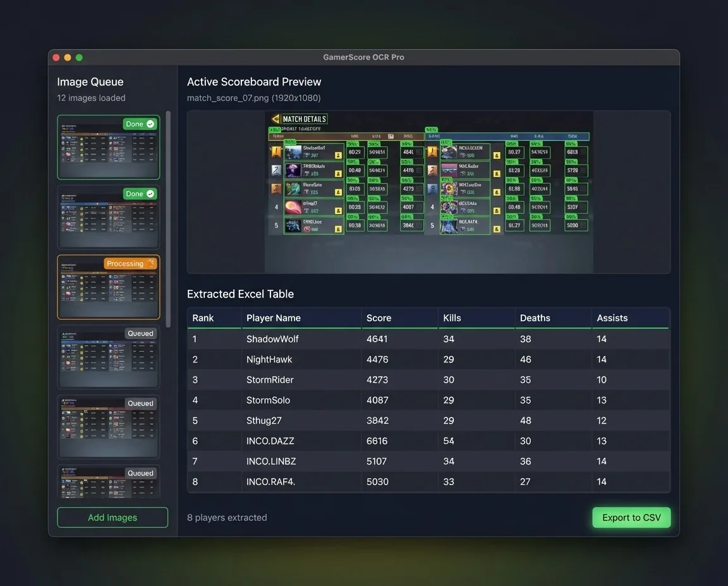Image resolution: width=728 pixels, height=586 pixels.
Task: Click the score value 6616
Action: point(377,441)
